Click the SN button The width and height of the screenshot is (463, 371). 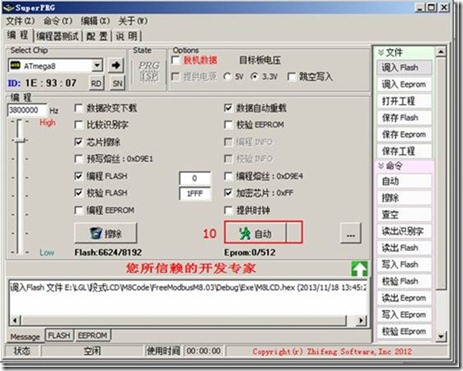[117, 83]
